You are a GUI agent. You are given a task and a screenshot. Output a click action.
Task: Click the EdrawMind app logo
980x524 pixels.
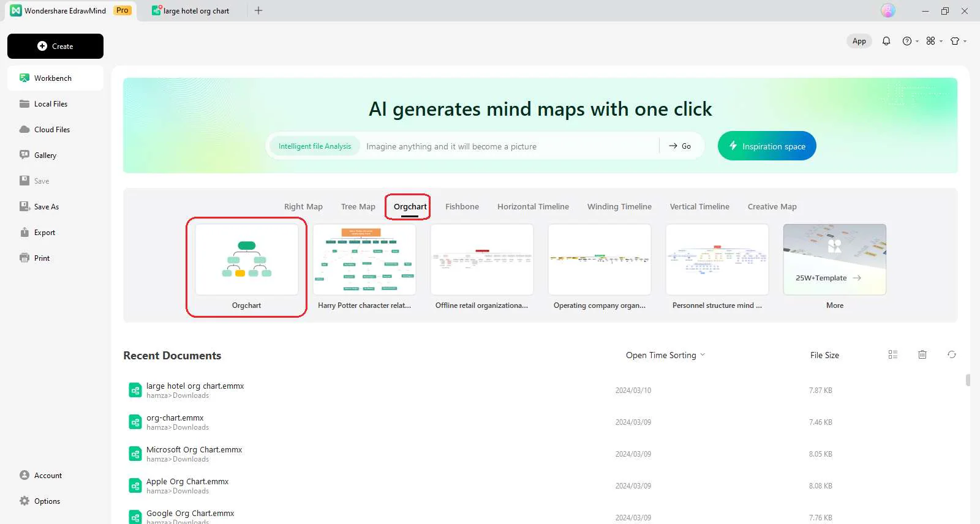tap(16, 10)
